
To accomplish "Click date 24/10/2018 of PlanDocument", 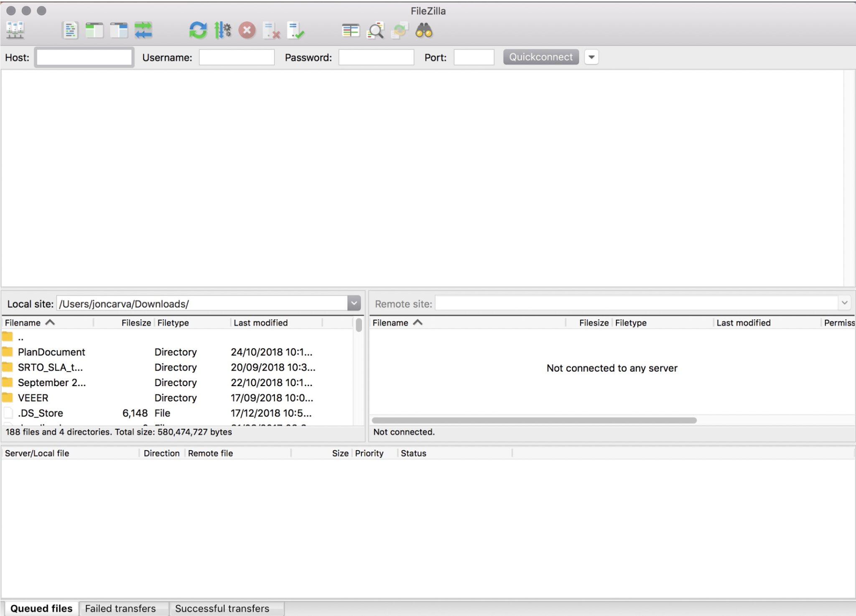I will coord(272,352).
